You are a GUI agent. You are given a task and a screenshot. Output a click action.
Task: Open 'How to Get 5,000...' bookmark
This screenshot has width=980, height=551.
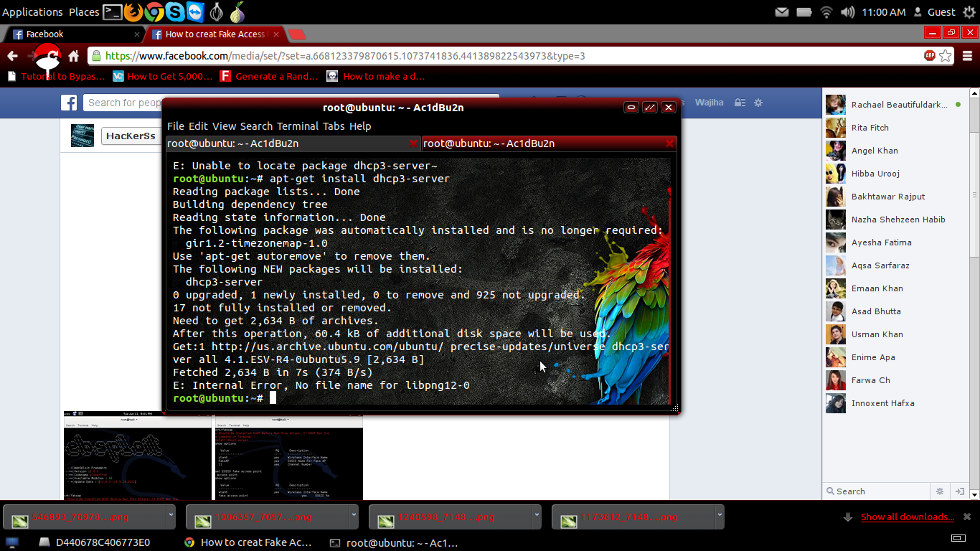pos(163,76)
